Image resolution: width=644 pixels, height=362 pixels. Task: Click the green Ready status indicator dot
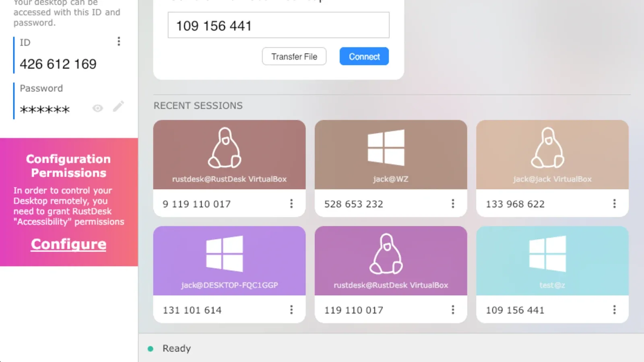click(x=151, y=349)
